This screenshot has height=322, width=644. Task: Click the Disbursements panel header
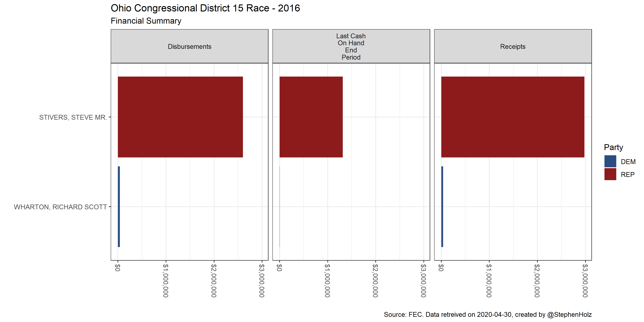189,47
